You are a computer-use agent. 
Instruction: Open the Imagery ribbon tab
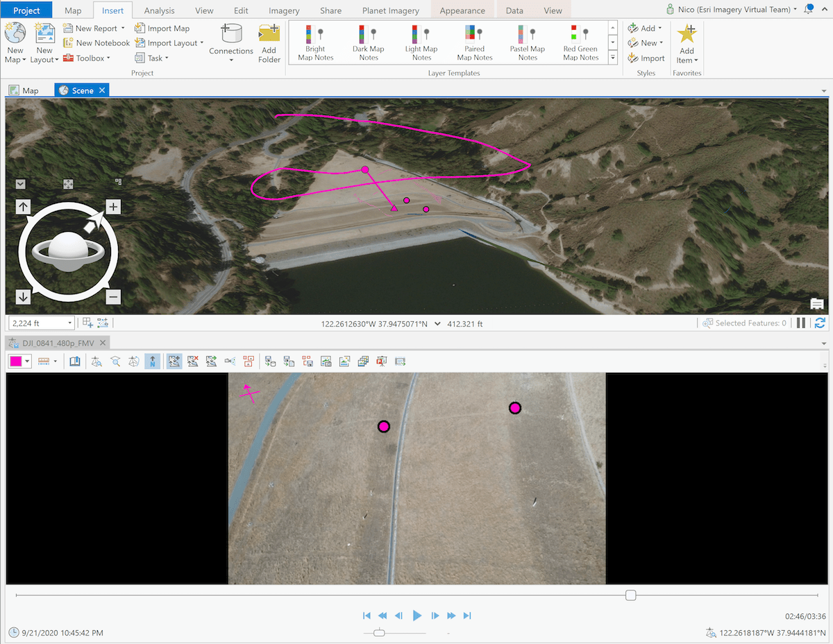tap(283, 10)
